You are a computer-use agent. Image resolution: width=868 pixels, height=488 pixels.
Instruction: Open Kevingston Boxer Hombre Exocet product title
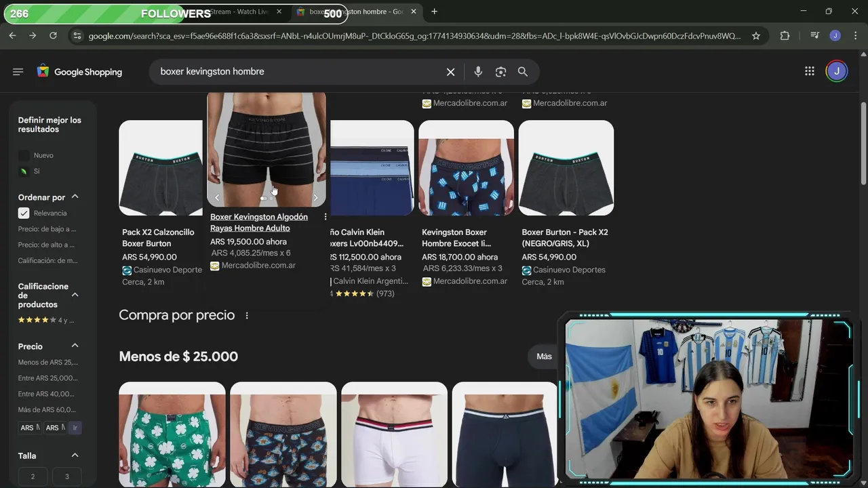pos(456,238)
